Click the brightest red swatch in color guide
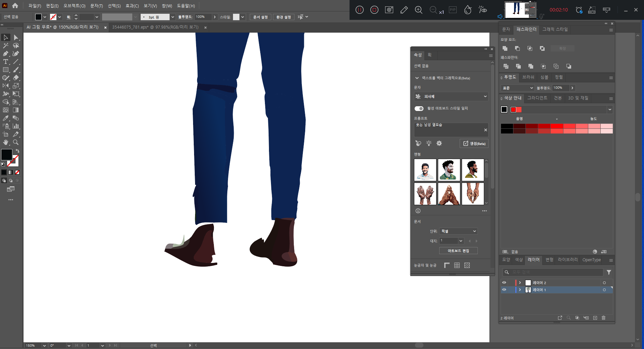The width and height of the screenshot is (644, 349). click(x=557, y=126)
